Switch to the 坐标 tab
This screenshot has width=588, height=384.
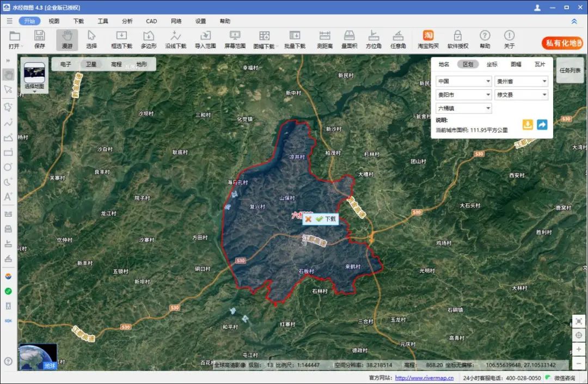(492, 64)
